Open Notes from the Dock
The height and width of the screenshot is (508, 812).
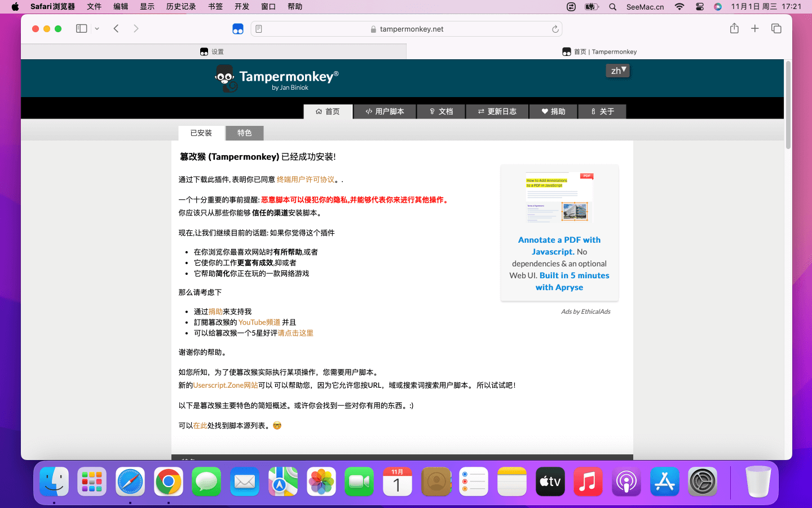[x=512, y=481]
